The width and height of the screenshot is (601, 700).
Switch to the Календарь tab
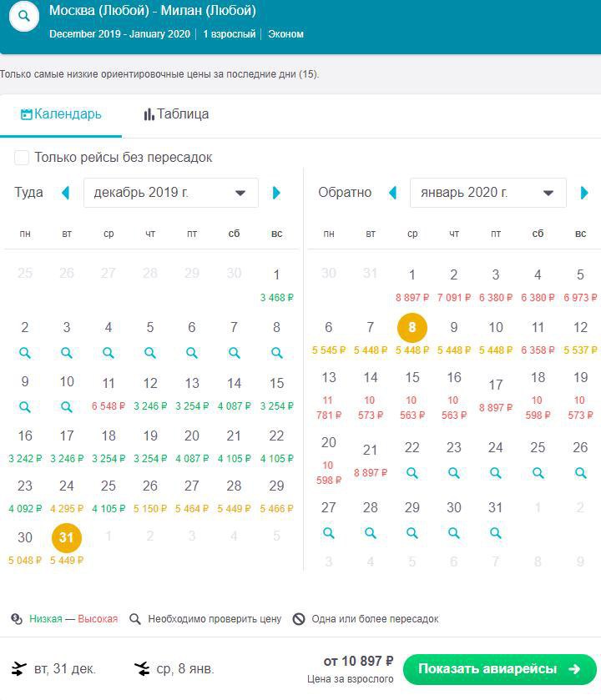tap(61, 114)
